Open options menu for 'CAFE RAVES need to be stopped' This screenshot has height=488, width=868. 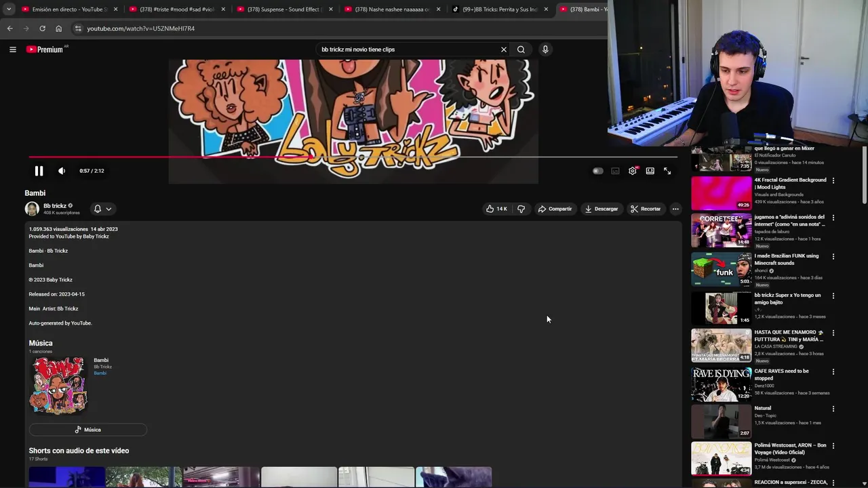(x=833, y=372)
